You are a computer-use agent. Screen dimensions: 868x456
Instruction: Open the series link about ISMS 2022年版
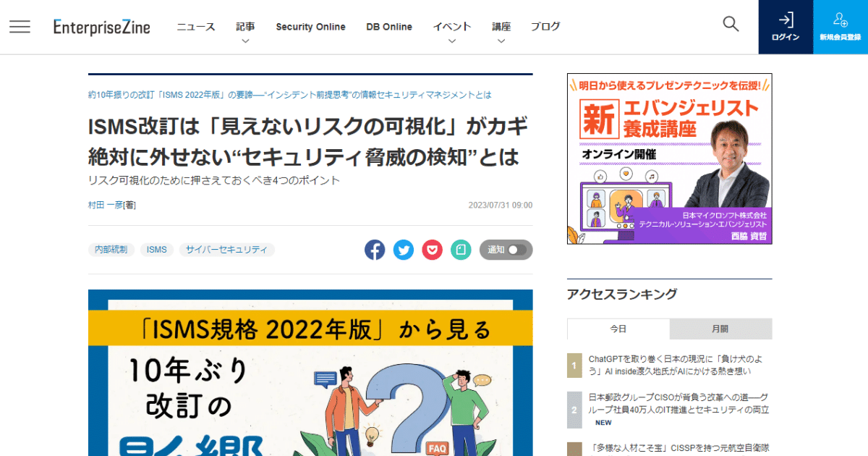290,95
